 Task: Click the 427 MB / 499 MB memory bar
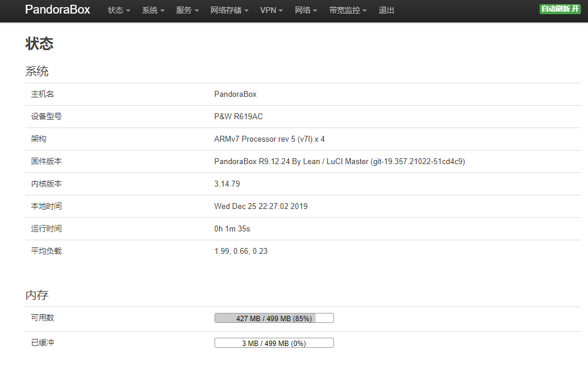click(x=274, y=318)
